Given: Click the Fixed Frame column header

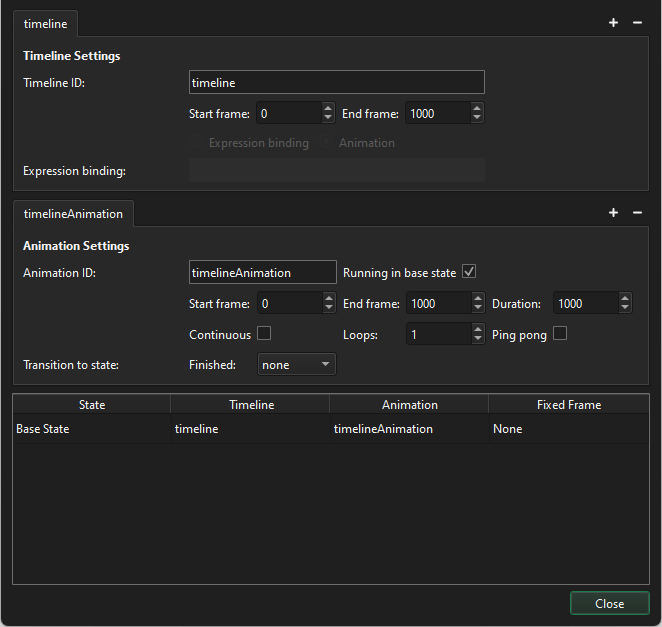Looking at the screenshot, I should 568,405.
